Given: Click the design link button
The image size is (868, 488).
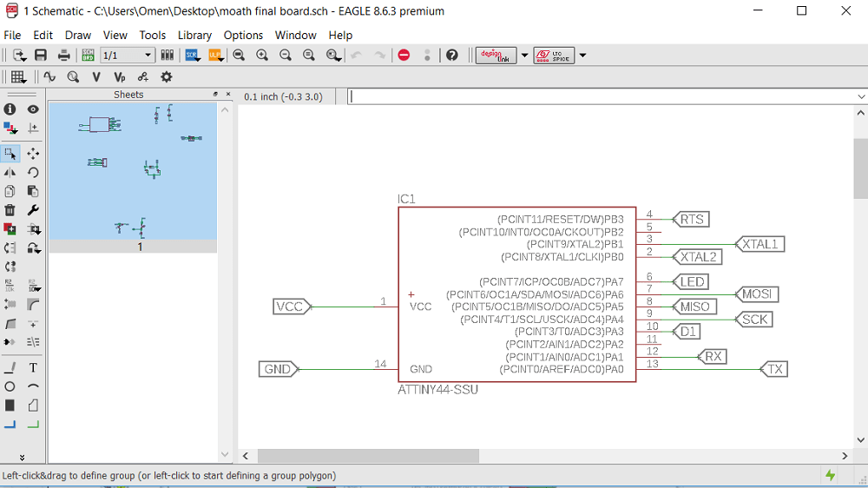Looking at the screenshot, I should [496, 56].
